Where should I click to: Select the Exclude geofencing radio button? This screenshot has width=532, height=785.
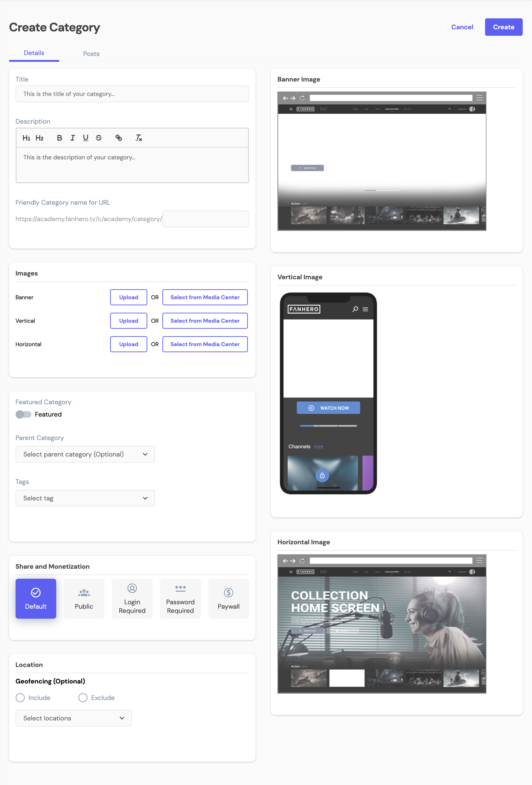83,697
